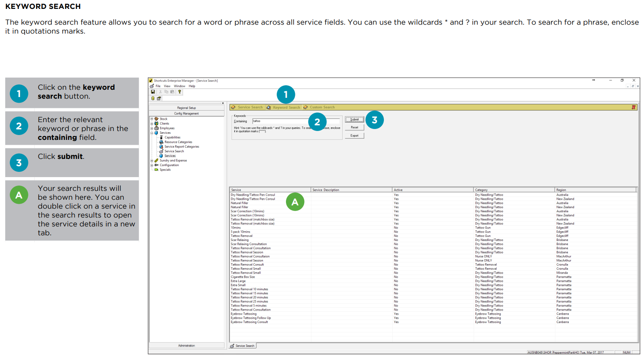Click the toolbar icon beside the yellow cylinder

coord(159,98)
